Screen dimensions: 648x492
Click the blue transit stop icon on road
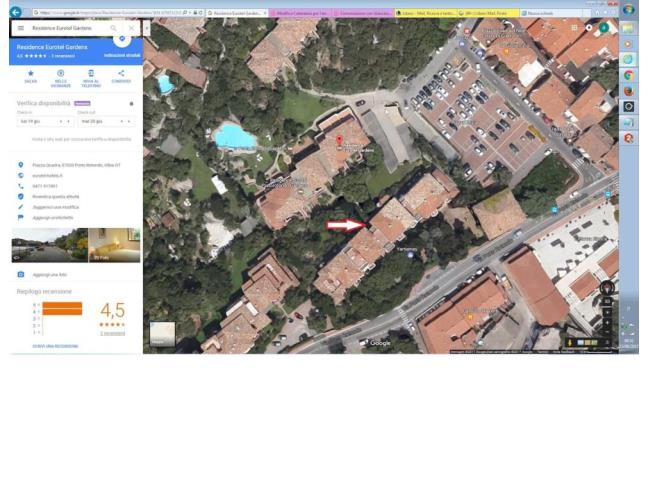click(554, 210)
